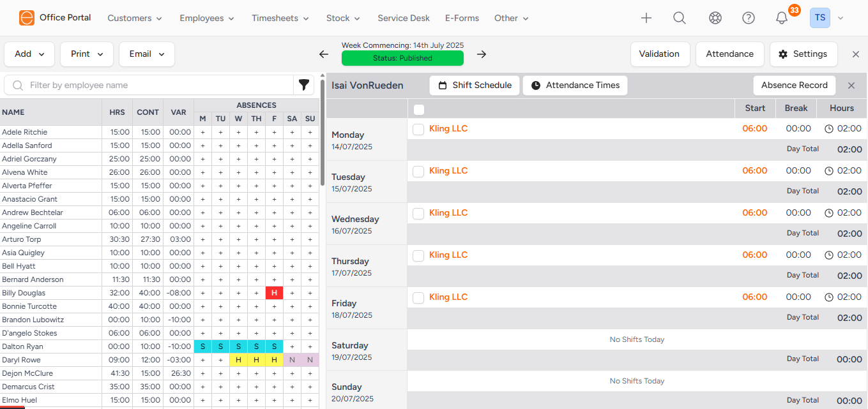Check Thursday's Kling LLC shift checkbox
This screenshot has height=409, width=868.
[x=418, y=255]
